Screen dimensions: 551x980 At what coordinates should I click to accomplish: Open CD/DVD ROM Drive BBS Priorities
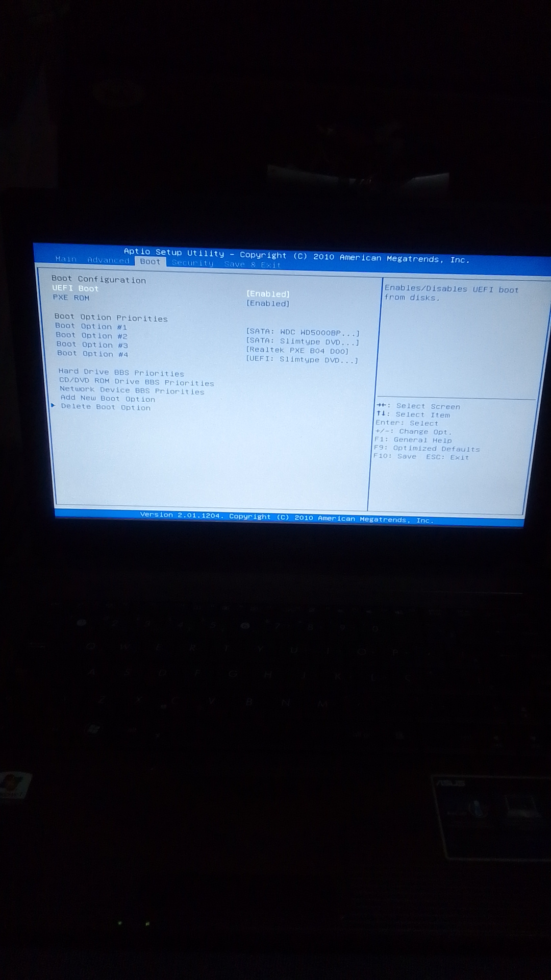click(x=136, y=382)
